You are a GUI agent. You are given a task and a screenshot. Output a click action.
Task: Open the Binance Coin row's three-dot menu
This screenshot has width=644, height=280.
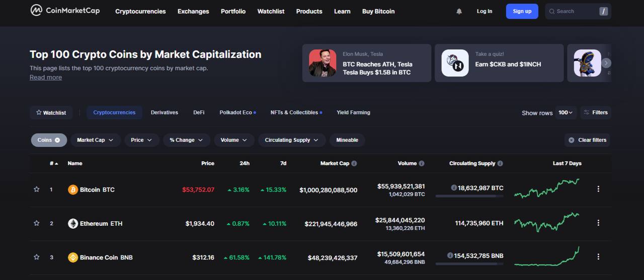tap(598, 256)
